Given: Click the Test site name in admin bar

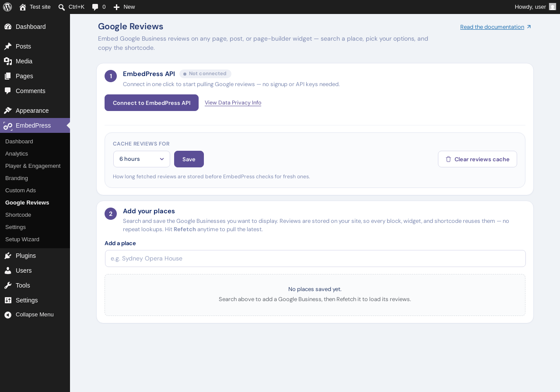Looking at the screenshot, I should pyautogui.click(x=40, y=7).
